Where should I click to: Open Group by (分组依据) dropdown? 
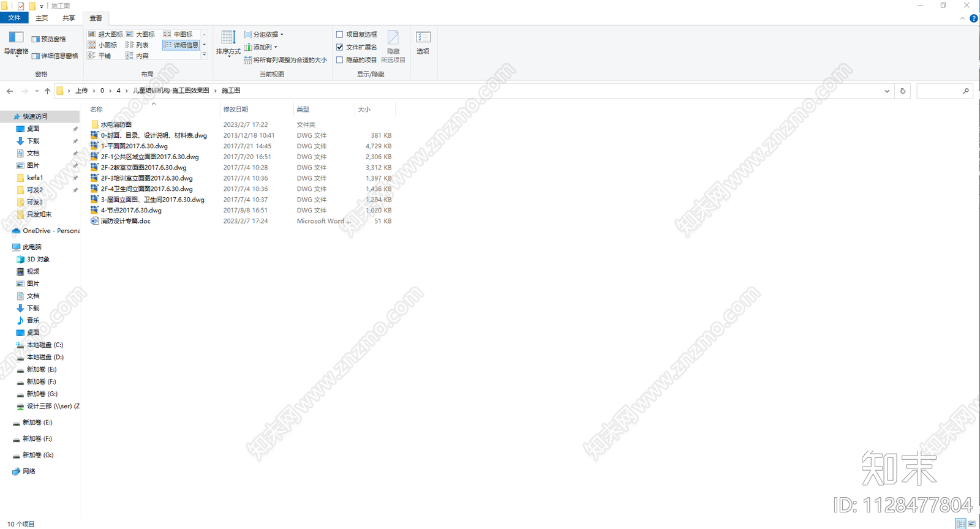[264, 34]
